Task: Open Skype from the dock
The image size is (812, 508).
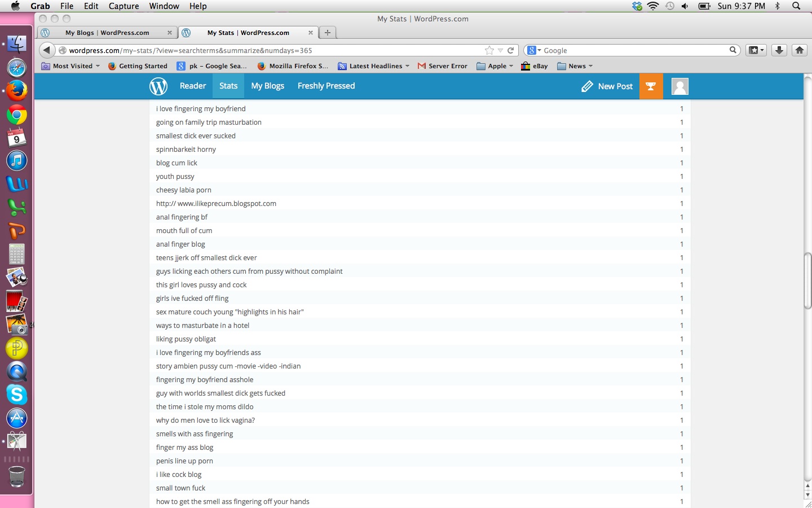Action: click(x=17, y=394)
